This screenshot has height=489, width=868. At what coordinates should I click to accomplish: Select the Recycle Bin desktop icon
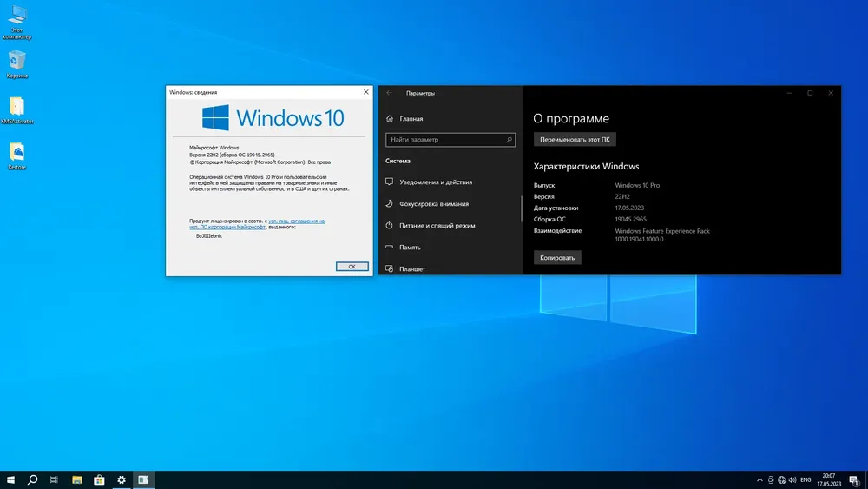point(17,64)
